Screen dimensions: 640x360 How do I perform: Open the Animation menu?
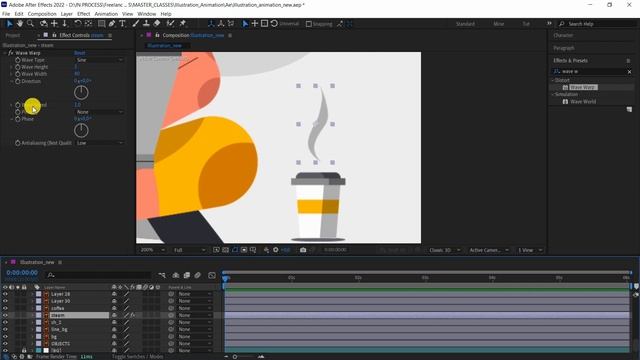coord(106,14)
